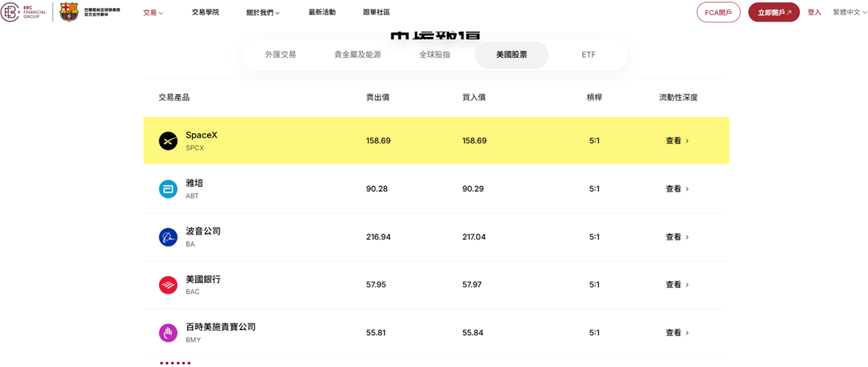868x367 pixels.
Task: Open the 最新活動 menu item
Action: pyautogui.click(x=322, y=12)
